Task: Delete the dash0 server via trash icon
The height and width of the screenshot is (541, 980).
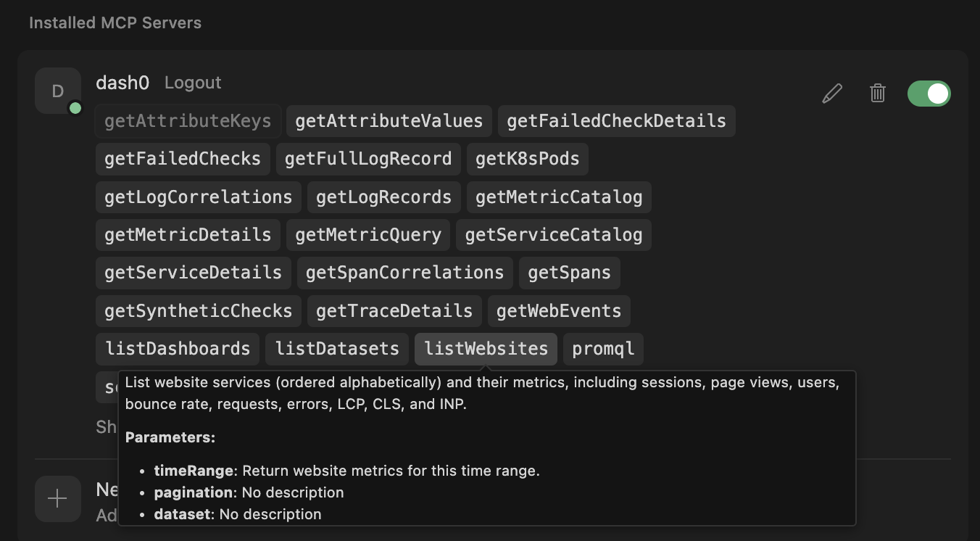Action: pyautogui.click(x=877, y=94)
